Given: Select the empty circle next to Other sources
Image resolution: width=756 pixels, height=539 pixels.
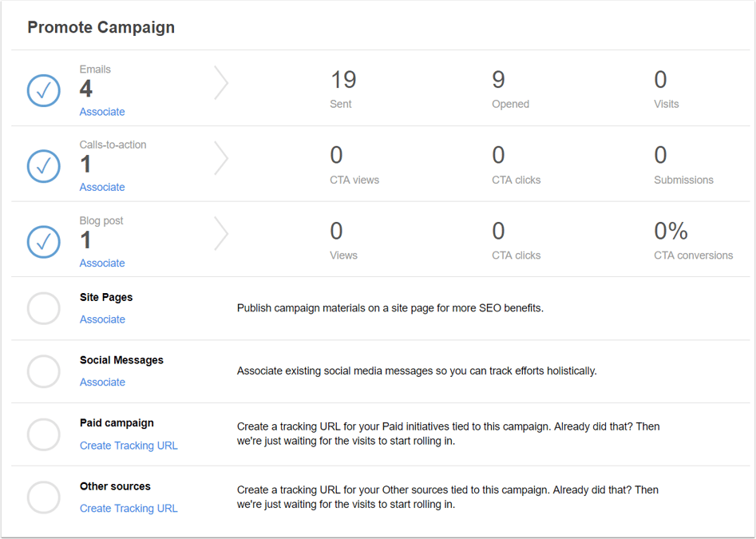Looking at the screenshot, I should (x=43, y=497).
